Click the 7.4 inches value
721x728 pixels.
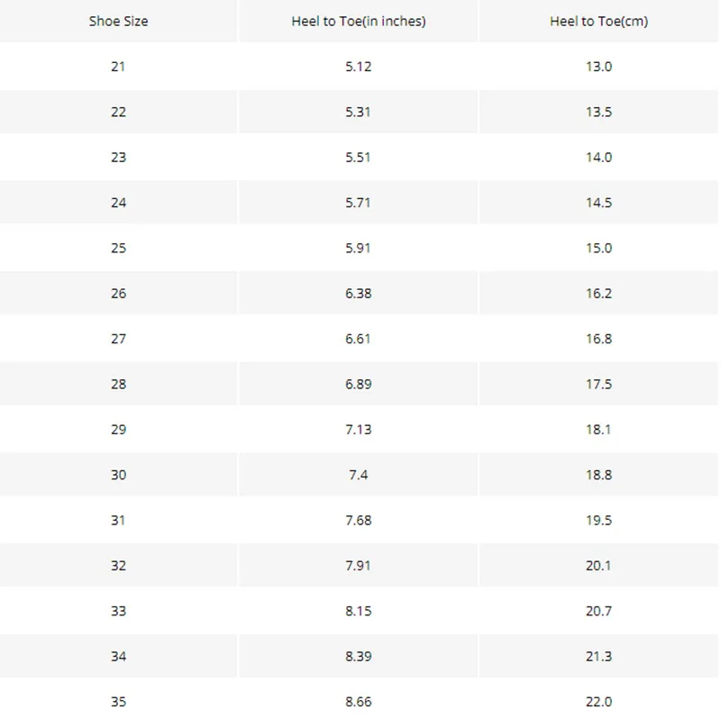(358, 475)
